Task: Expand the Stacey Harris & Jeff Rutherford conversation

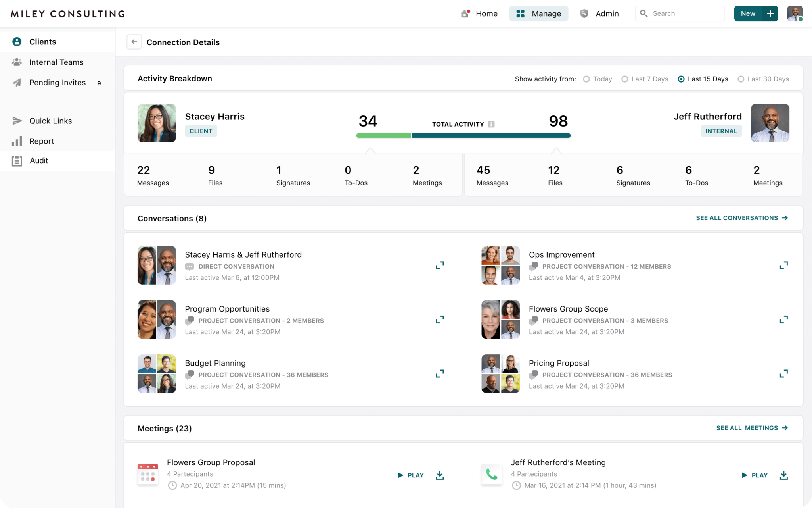Action: point(440,265)
